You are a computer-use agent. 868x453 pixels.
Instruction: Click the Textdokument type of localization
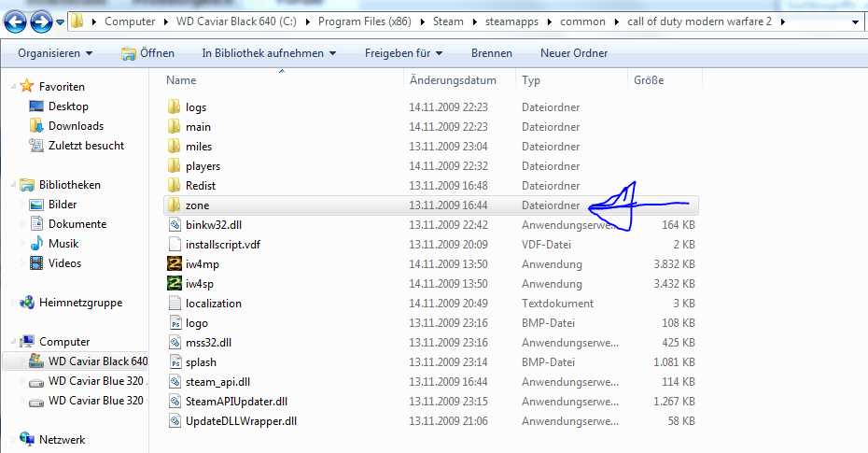click(557, 304)
